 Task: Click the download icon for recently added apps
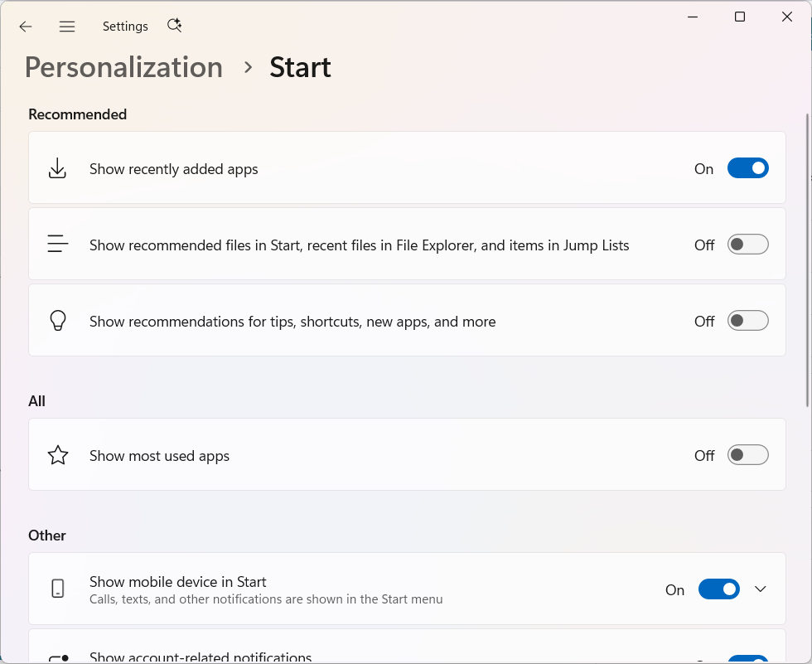tap(57, 168)
